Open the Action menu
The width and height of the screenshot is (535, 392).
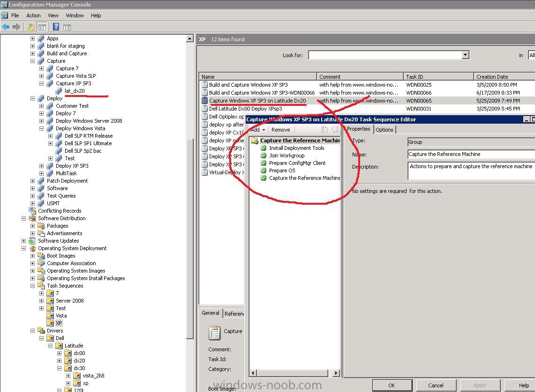[33, 15]
